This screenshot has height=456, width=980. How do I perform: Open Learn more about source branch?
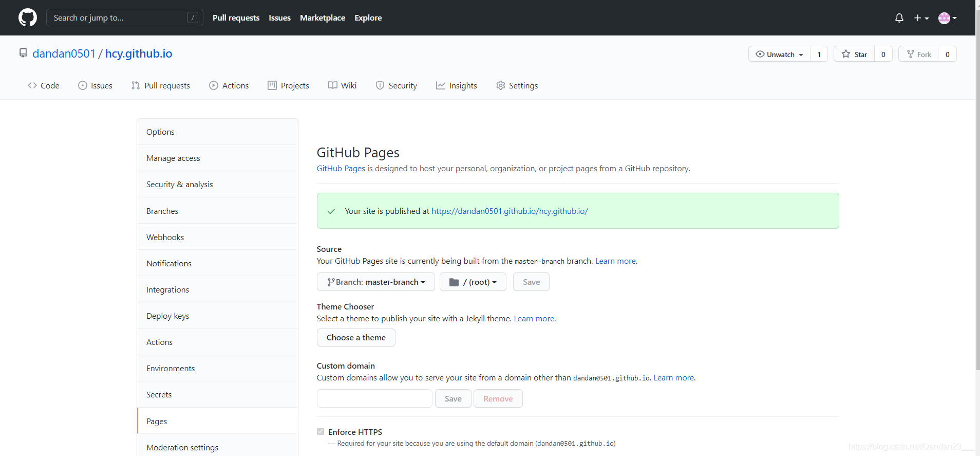(615, 261)
